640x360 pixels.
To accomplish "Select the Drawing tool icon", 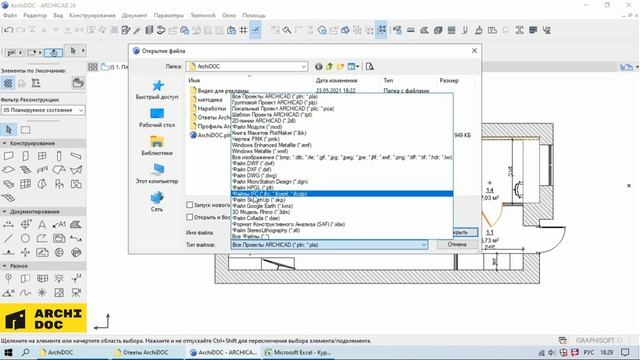I will pyautogui.click(x=59, y=238).
